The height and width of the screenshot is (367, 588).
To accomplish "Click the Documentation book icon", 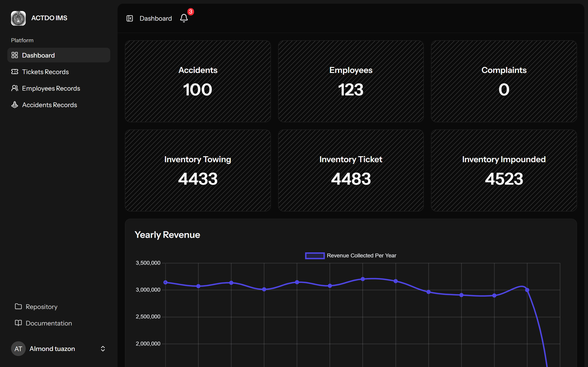I will coord(18,323).
